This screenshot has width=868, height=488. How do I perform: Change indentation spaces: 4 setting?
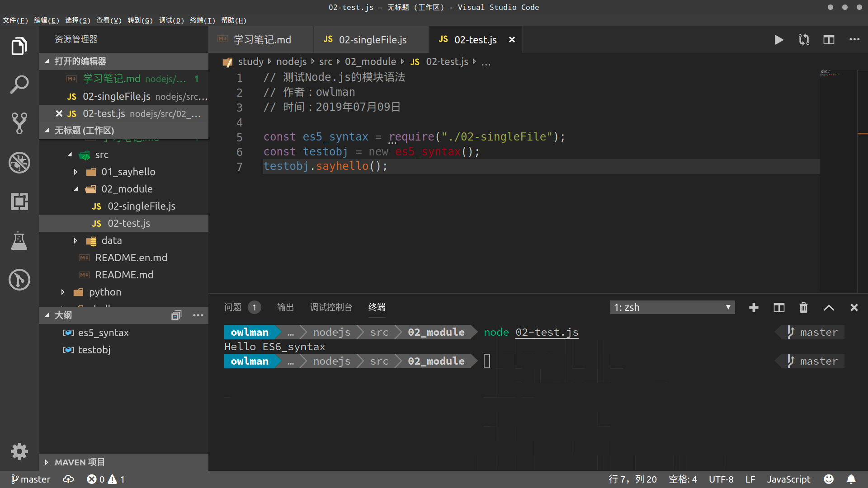click(x=683, y=479)
